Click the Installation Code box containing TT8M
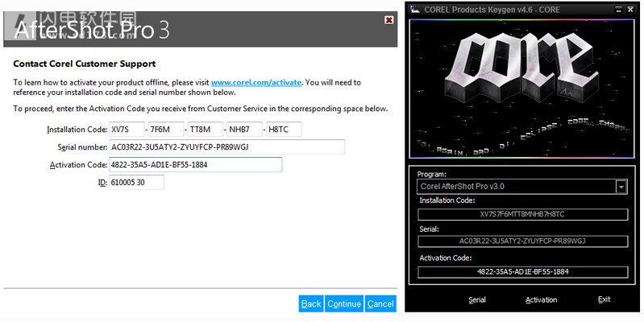The image size is (644, 322). [206, 130]
